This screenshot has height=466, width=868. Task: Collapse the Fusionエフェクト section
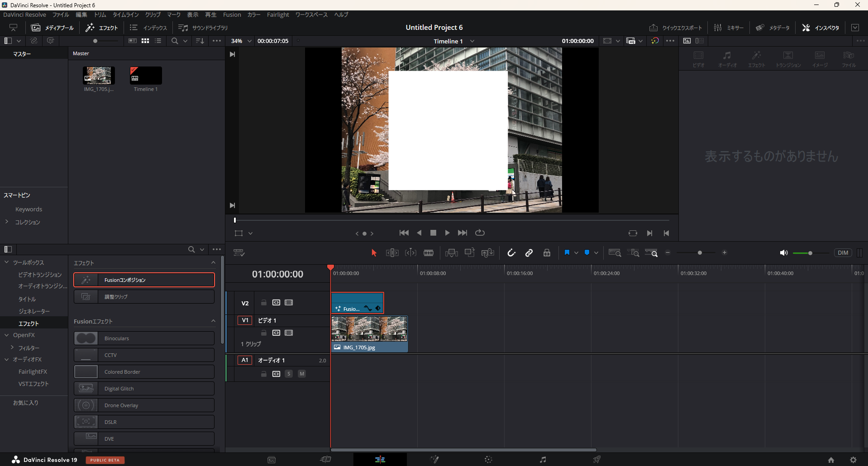tap(213, 321)
